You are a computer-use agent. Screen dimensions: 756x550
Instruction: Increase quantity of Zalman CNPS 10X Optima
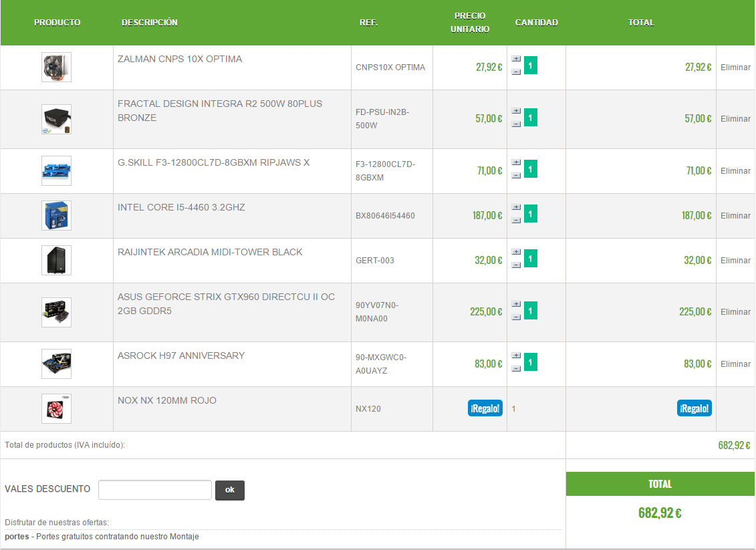click(516, 59)
